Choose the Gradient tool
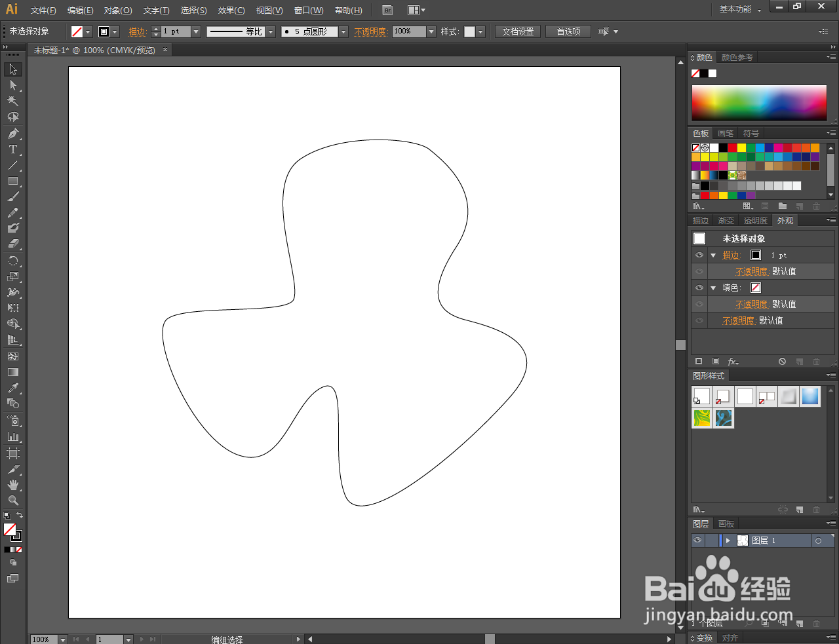 tap(12, 372)
